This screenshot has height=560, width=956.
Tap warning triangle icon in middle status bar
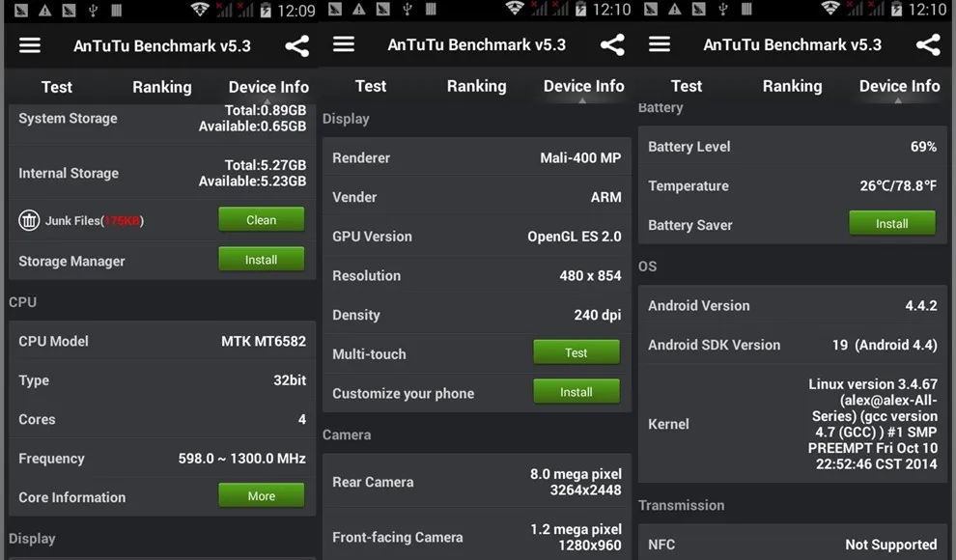(x=358, y=9)
